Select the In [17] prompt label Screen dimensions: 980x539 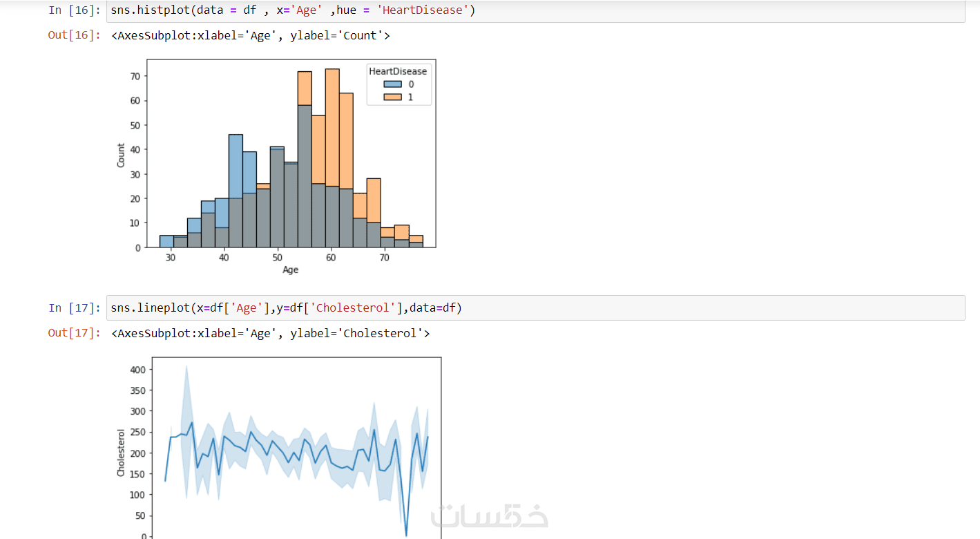(x=75, y=308)
